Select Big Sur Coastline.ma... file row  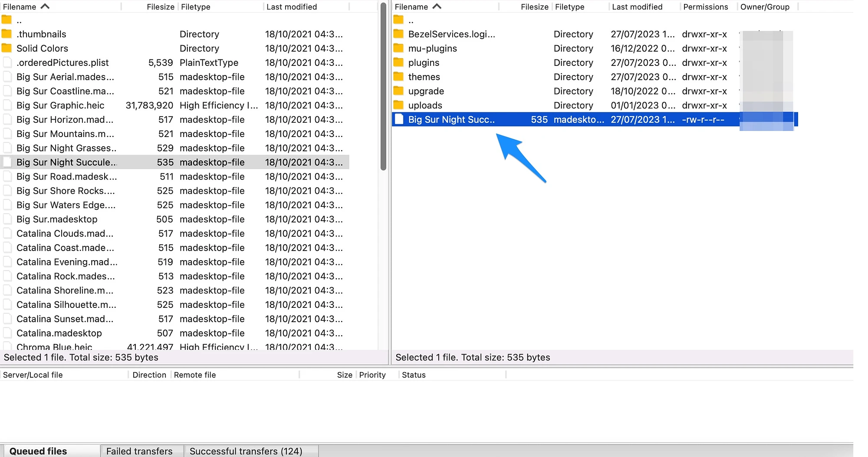click(175, 91)
